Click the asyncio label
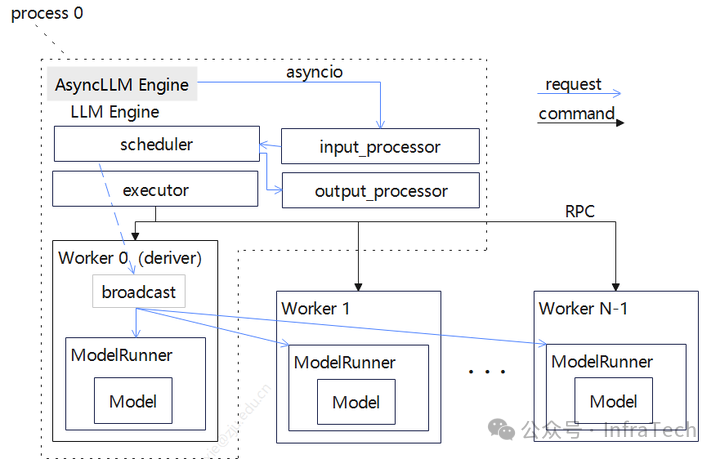This screenshot has width=720, height=459. pyautogui.click(x=317, y=72)
